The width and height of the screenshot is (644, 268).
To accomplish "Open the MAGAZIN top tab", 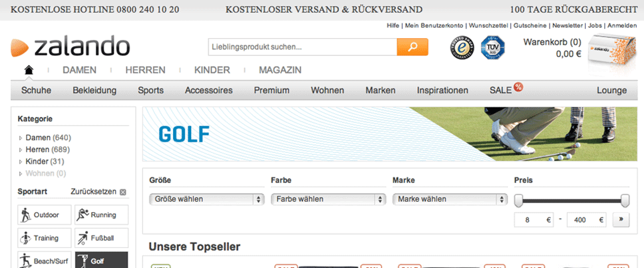I will coord(280,70).
